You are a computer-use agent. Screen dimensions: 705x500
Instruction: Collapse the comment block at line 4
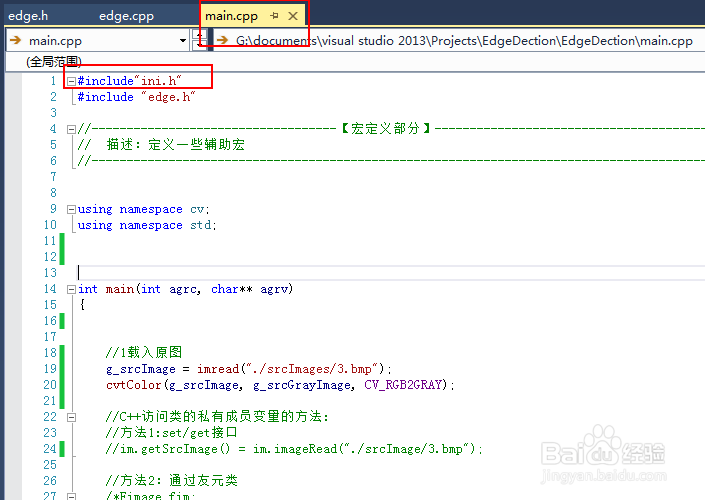(x=71, y=129)
